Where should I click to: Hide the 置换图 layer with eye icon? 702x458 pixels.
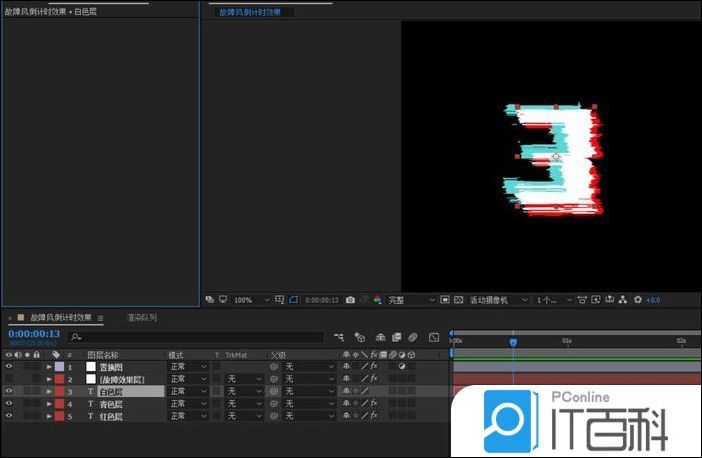coord(9,367)
